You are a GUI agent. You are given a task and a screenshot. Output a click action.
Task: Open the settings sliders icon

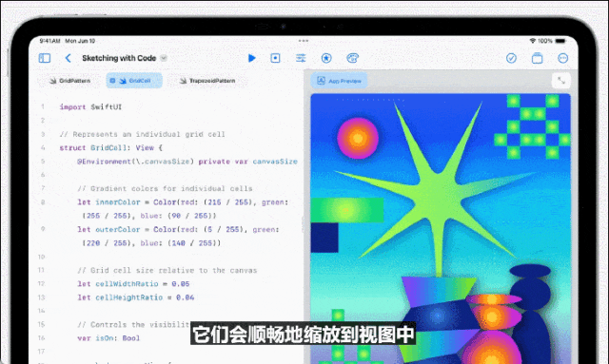coord(301,58)
